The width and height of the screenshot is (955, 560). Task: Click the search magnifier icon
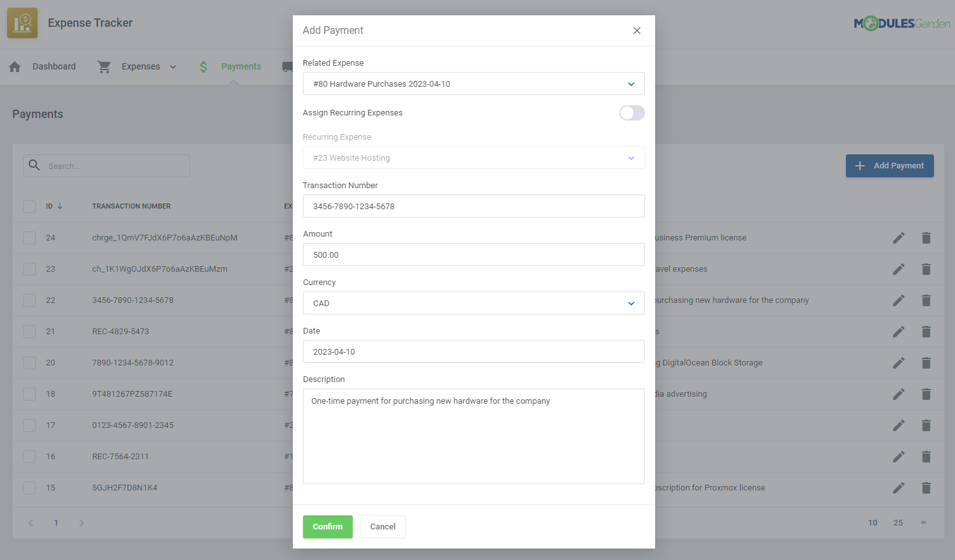coord(34,165)
